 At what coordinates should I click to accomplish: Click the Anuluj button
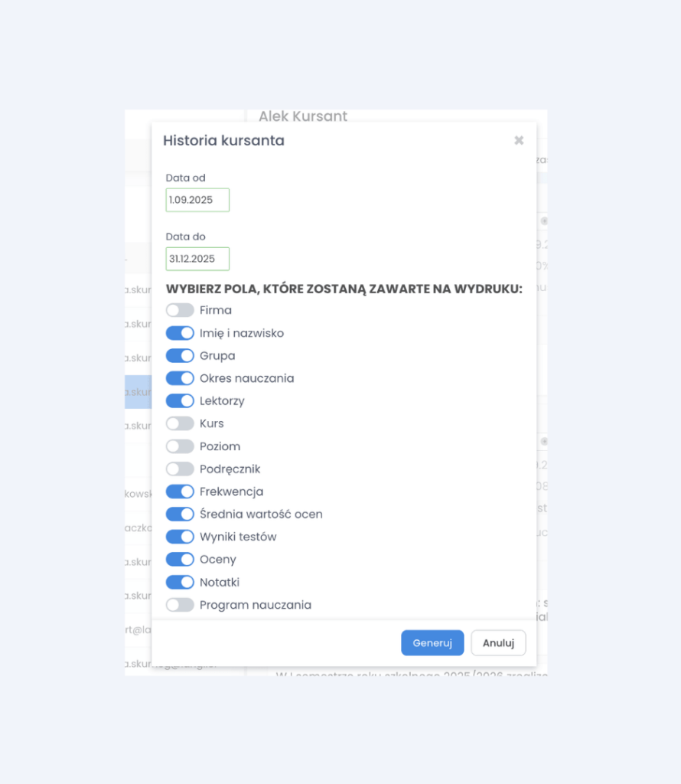[x=498, y=643]
